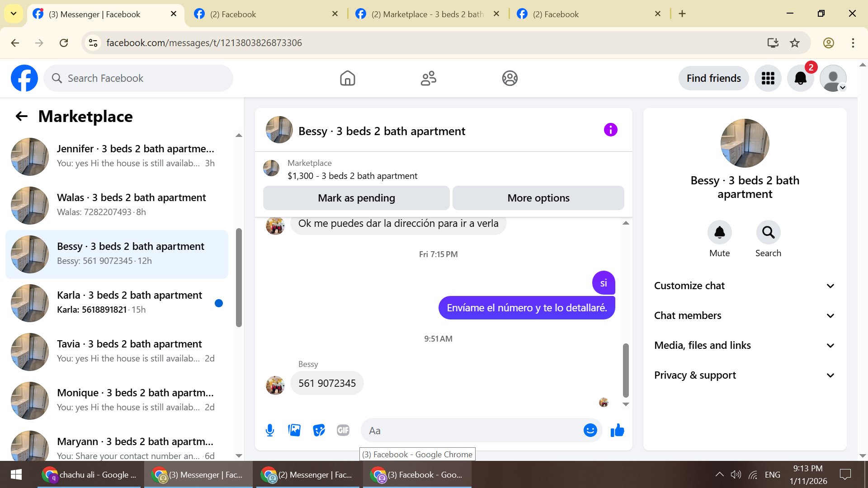868x488 pixels.
Task: Choose a sticker from the sticker icon
Action: (x=319, y=430)
